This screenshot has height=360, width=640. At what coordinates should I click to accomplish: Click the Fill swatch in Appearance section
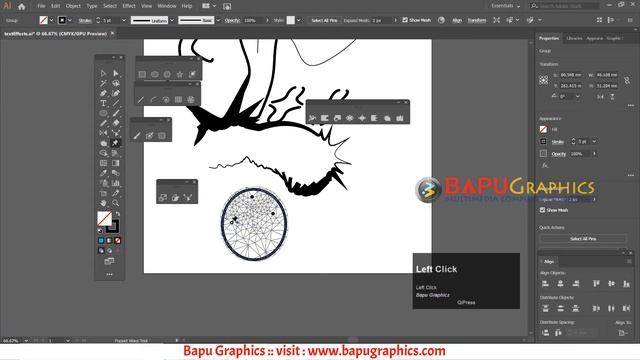pos(543,129)
